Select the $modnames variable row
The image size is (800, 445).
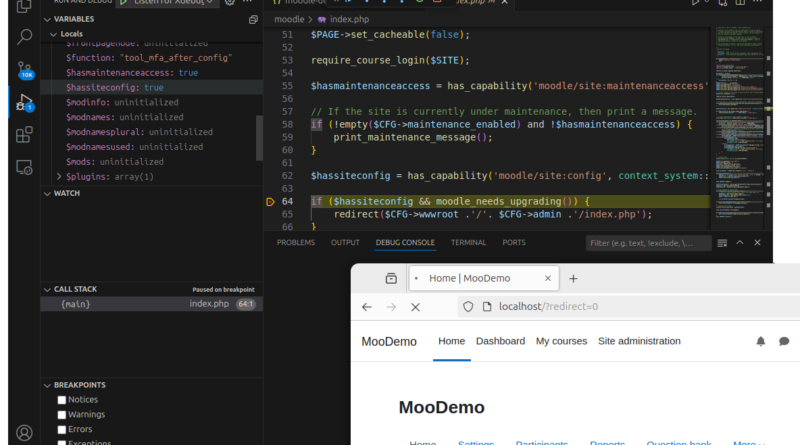pos(152,117)
